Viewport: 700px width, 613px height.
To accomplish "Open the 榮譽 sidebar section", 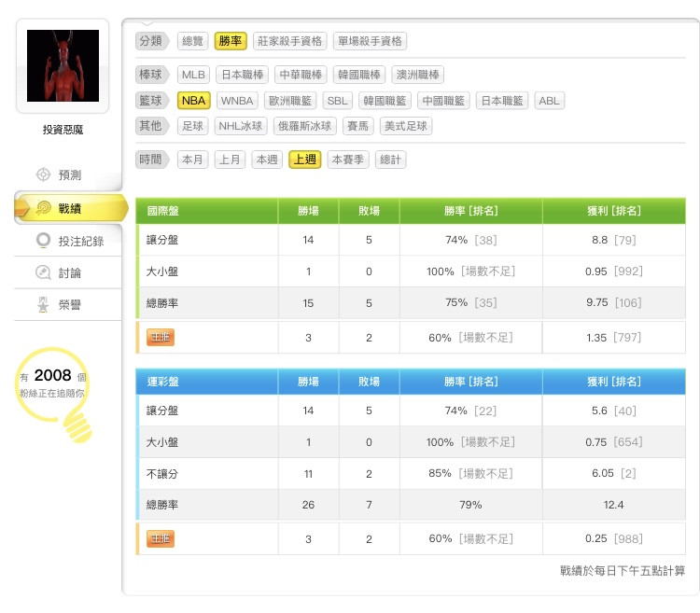I will [68, 305].
